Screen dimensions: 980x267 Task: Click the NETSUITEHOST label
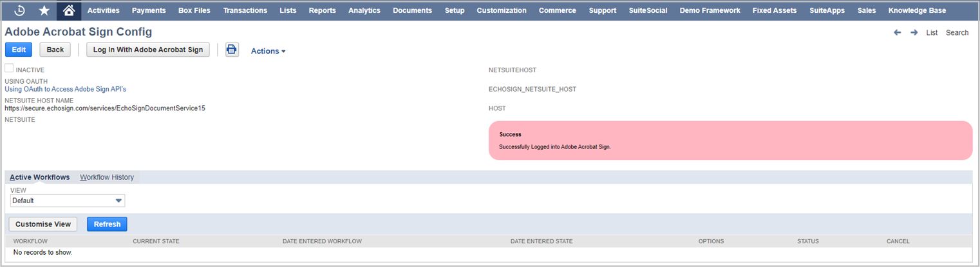pyautogui.click(x=513, y=70)
